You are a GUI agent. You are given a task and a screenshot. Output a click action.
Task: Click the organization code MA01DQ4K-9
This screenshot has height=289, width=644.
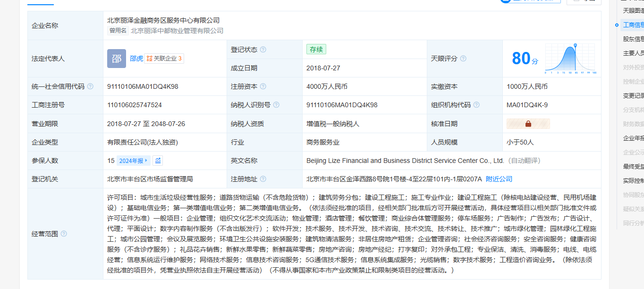click(x=527, y=105)
